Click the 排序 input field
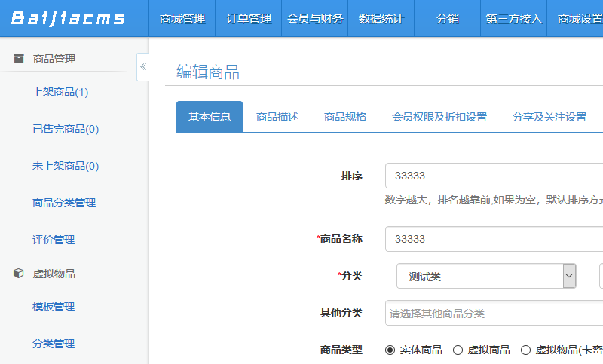 click(x=494, y=176)
